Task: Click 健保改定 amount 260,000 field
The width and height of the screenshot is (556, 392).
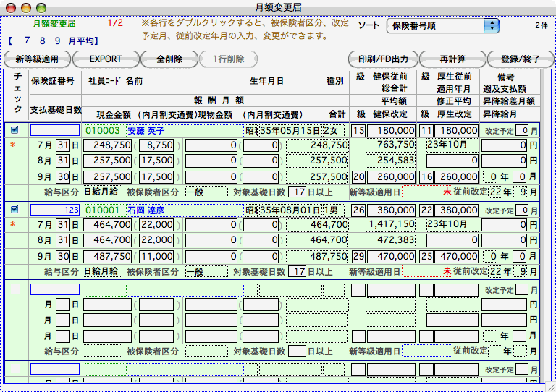Action: (x=391, y=177)
